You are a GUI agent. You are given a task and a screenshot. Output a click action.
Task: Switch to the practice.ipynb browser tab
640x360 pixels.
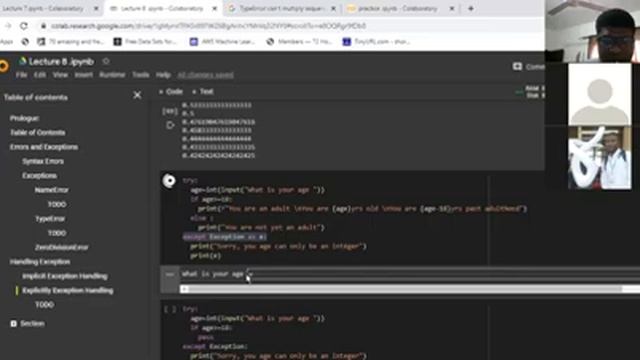coord(397,9)
